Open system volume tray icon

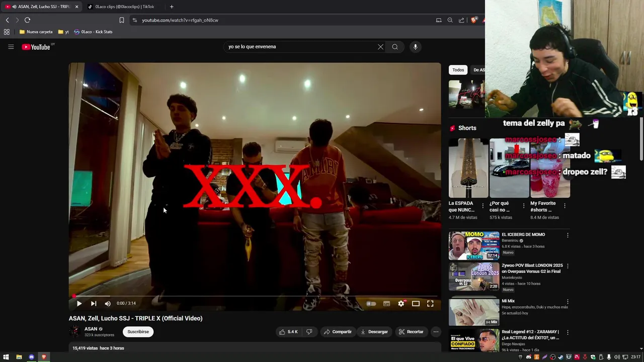click(x=617, y=357)
